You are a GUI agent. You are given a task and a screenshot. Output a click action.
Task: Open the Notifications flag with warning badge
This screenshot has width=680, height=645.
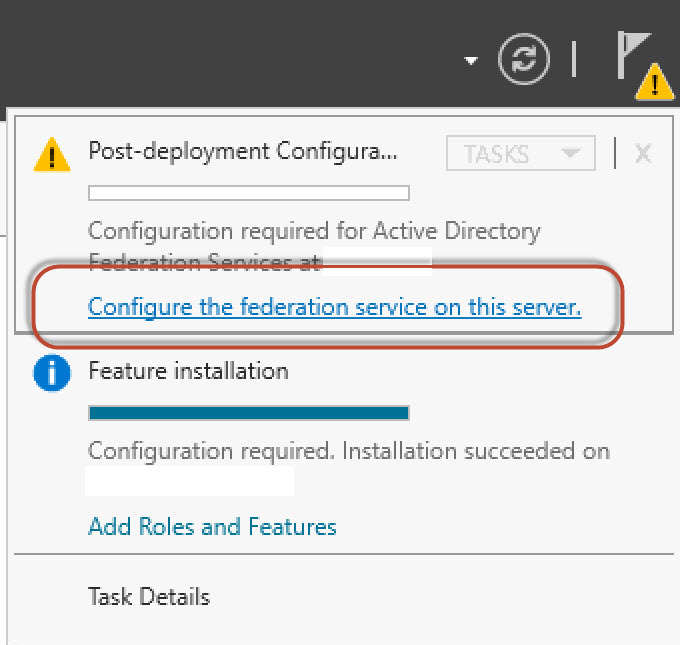click(x=644, y=65)
